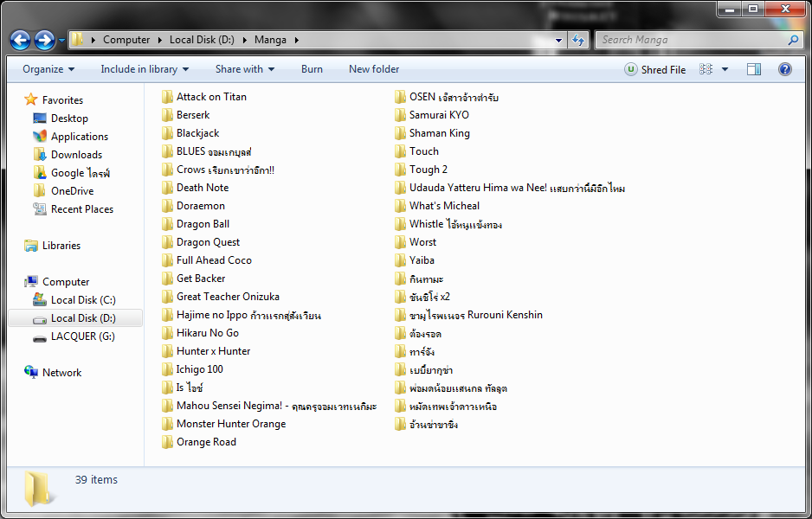Click Computer in the address breadcrumb
Viewport: 812px width, 519px height.
126,40
